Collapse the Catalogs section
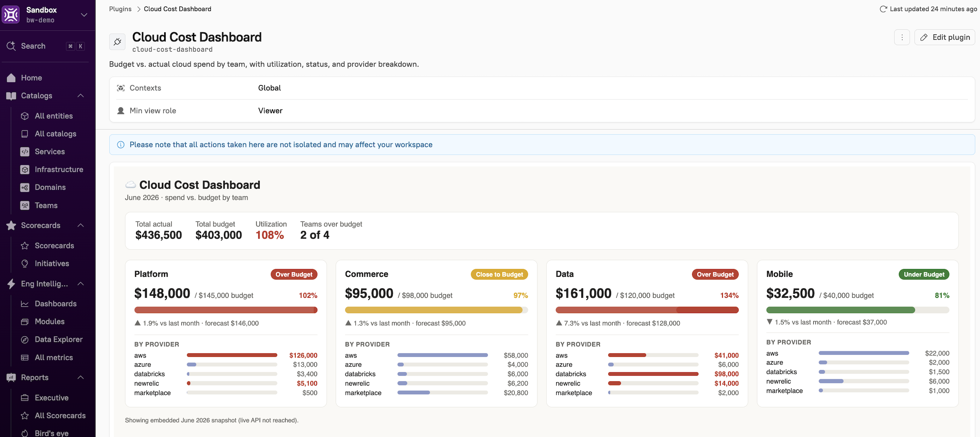This screenshot has width=980, height=437. coord(81,96)
